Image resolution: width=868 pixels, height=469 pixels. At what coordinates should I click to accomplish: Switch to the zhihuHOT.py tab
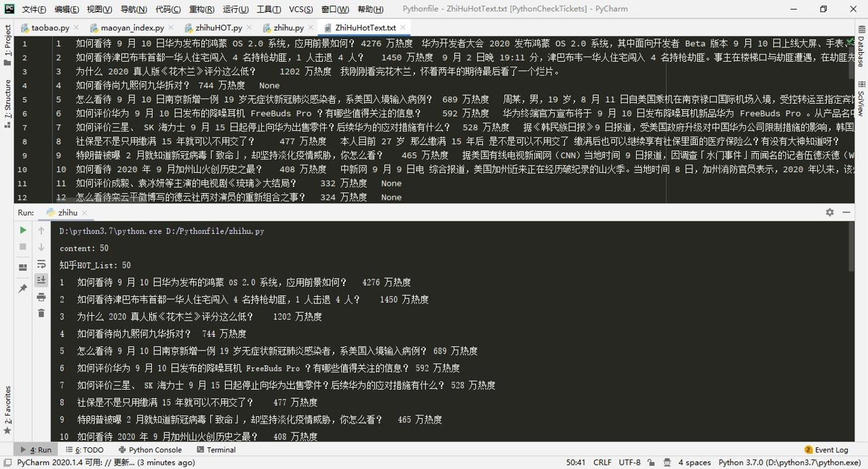[x=218, y=28]
